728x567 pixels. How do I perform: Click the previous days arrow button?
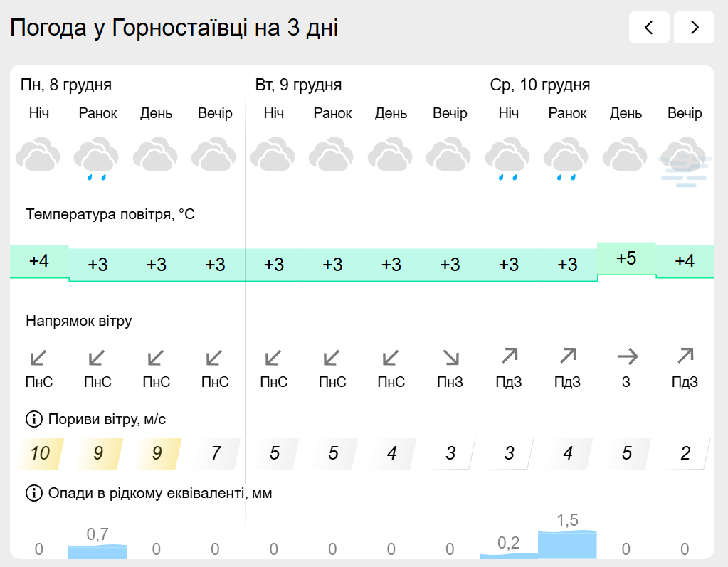click(x=648, y=28)
